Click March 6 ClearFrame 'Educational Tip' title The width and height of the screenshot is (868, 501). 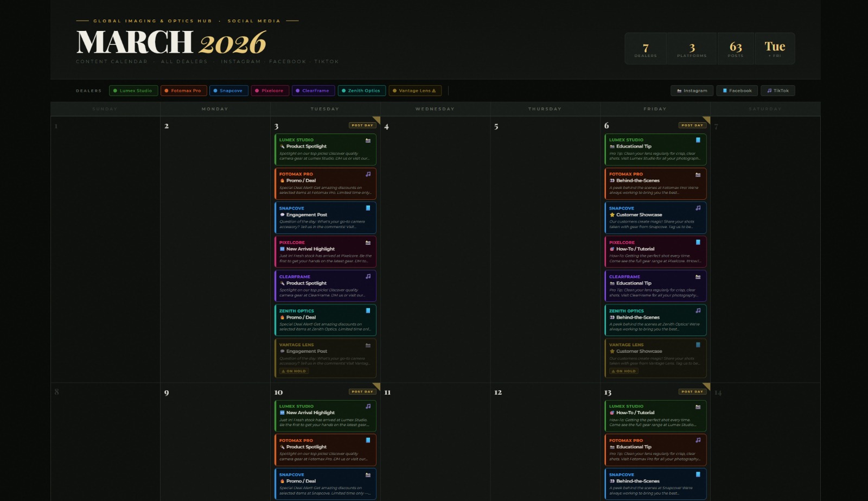634,283
